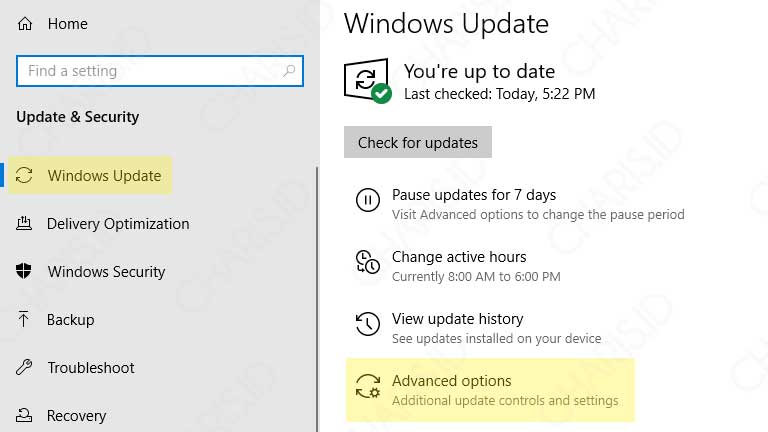Click the 'Update & Security' section heading

77,117
